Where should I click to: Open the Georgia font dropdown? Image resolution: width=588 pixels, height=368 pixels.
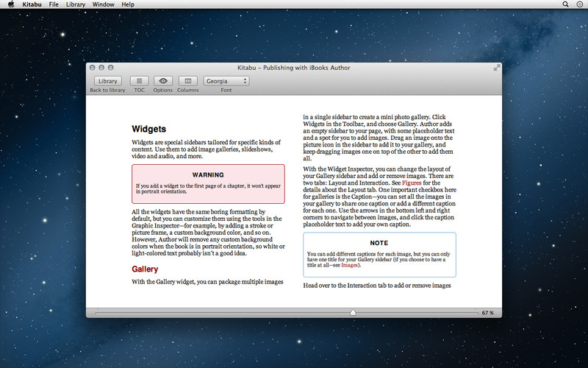pyautogui.click(x=226, y=81)
